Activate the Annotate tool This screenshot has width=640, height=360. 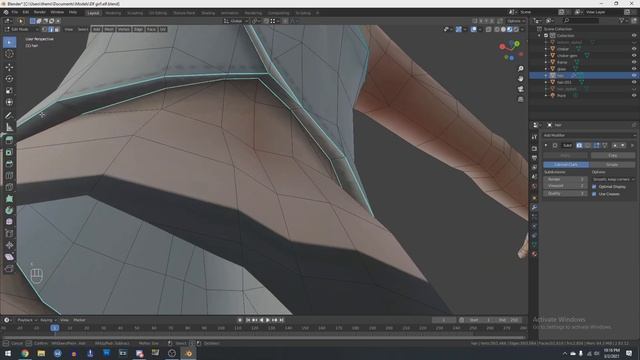(x=9, y=116)
